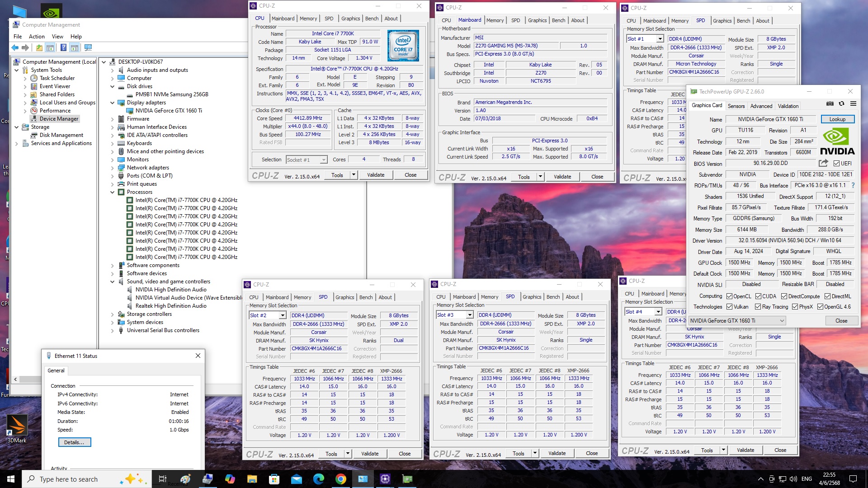Viewport: 868px width, 488px height.
Task: Select the 3DMark desktop shortcut
Action: (17, 428)
